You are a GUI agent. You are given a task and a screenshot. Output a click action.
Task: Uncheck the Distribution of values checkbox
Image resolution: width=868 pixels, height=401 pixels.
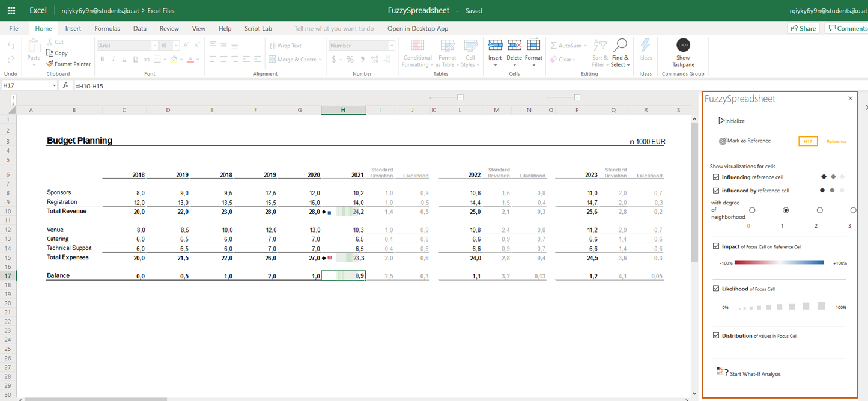pyautogui.click(x=716, y=335)
